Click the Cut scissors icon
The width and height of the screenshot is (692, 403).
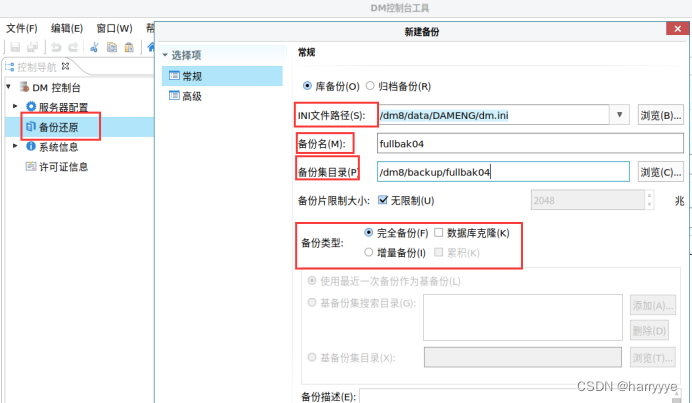click(94, 47)
